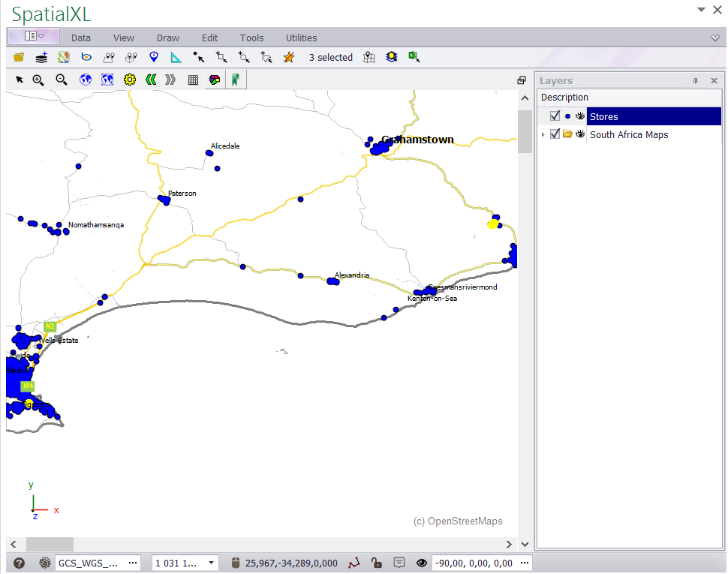Open the Tools menu

coord(251,38)
